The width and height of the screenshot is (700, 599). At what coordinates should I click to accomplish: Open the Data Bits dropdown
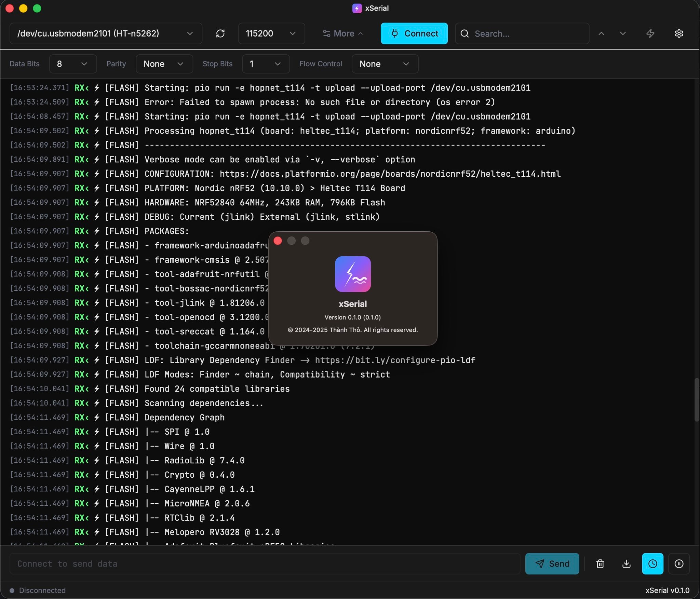[x=73, y=64]
